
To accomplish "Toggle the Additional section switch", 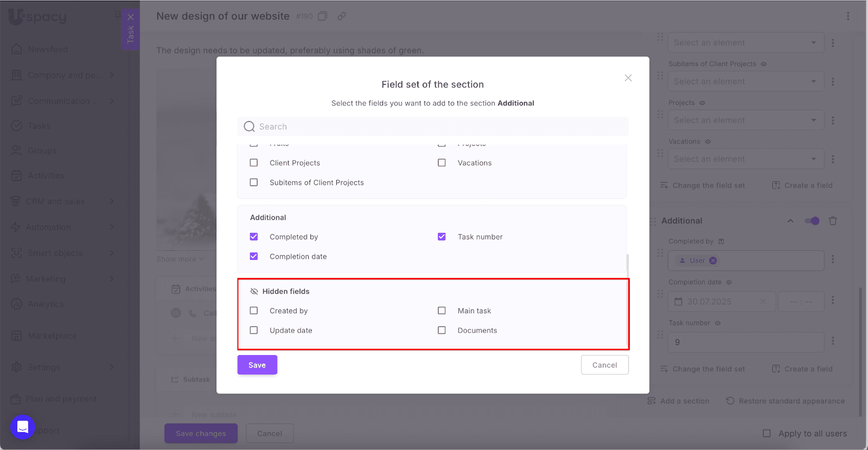I will [x=812, y=221].
